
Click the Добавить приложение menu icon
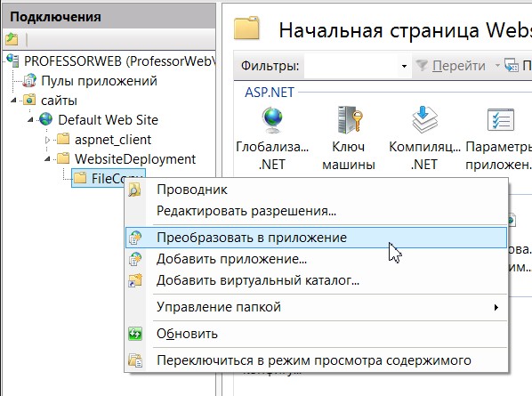coord(135,259)
